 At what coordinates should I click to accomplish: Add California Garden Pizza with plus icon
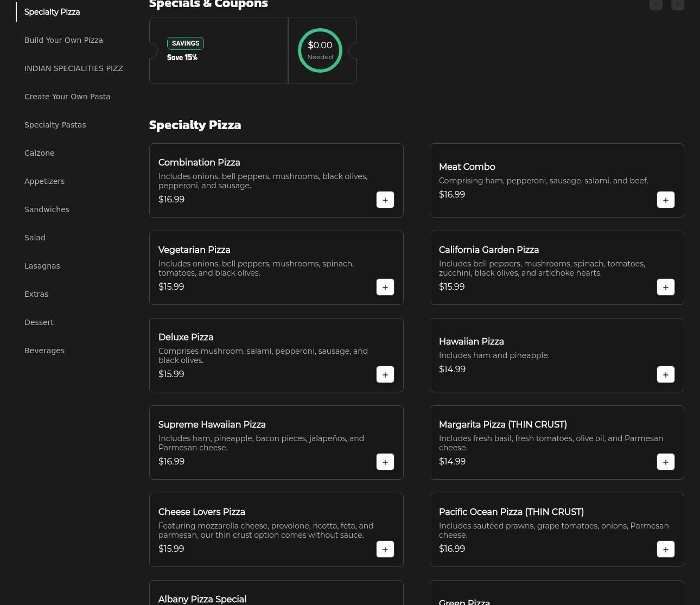pyautogui.click(x=666, y=287)
